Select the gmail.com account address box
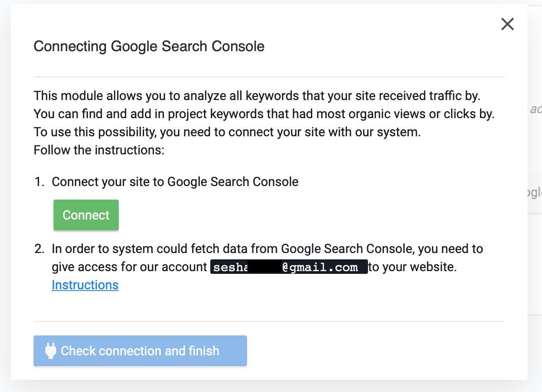 289,267
